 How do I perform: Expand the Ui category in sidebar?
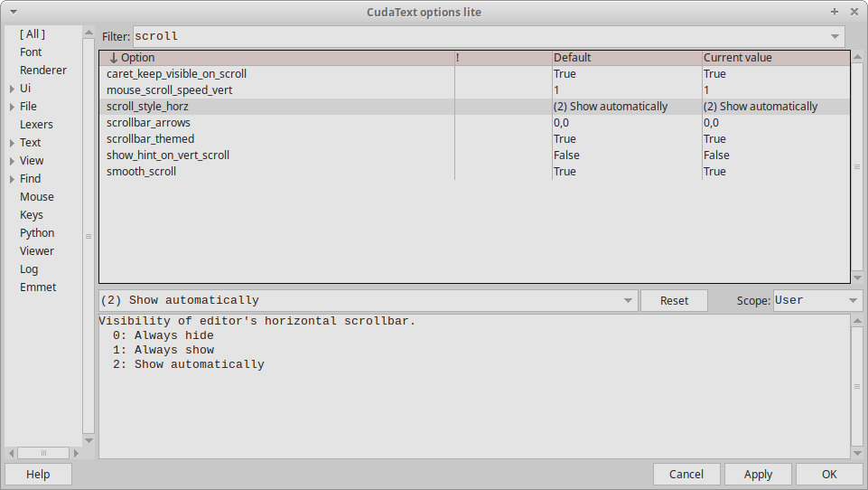[12, 89]
